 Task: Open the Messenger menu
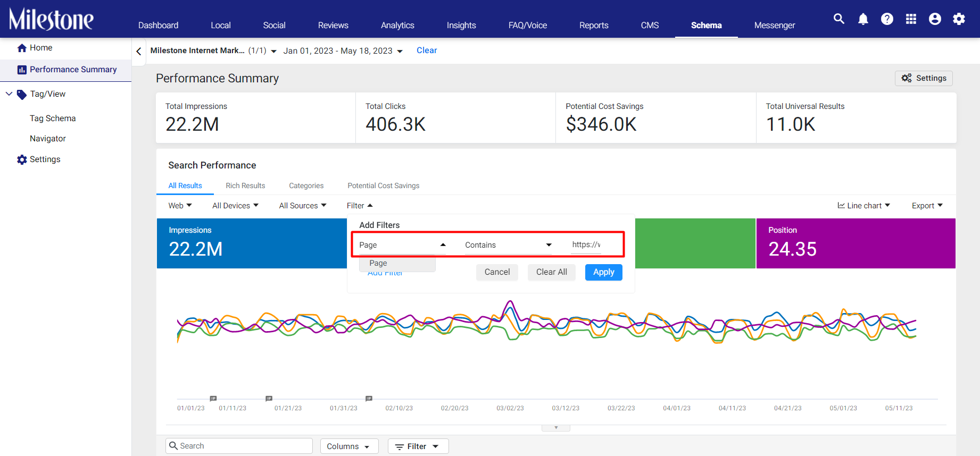click(x=775, y=25)
